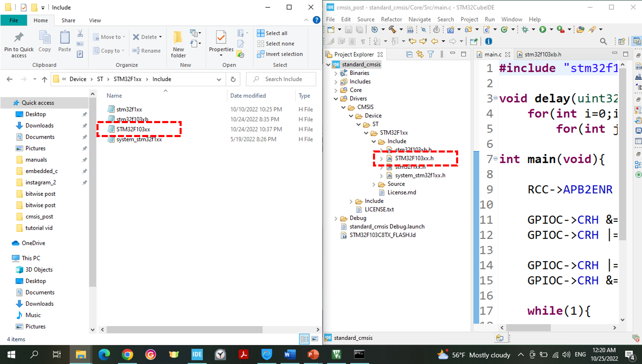Viewport: 642px width, 364px height.
Task: Expand the Source folder in the tree
Action: tap(374, 184)
